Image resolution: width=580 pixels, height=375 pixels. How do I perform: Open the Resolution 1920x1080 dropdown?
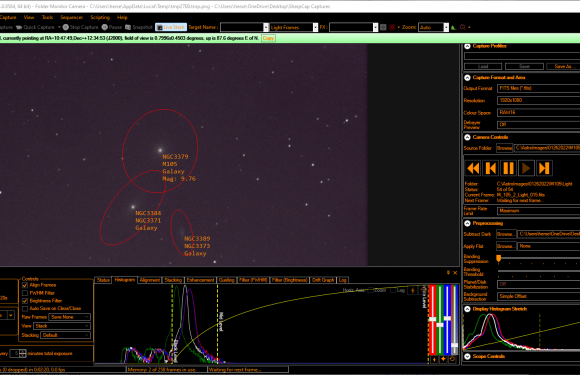539,101
